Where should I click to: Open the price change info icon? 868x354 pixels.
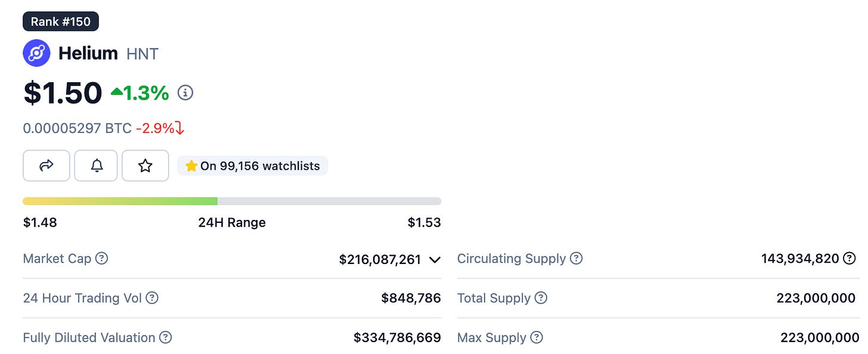tap(185, 93)
